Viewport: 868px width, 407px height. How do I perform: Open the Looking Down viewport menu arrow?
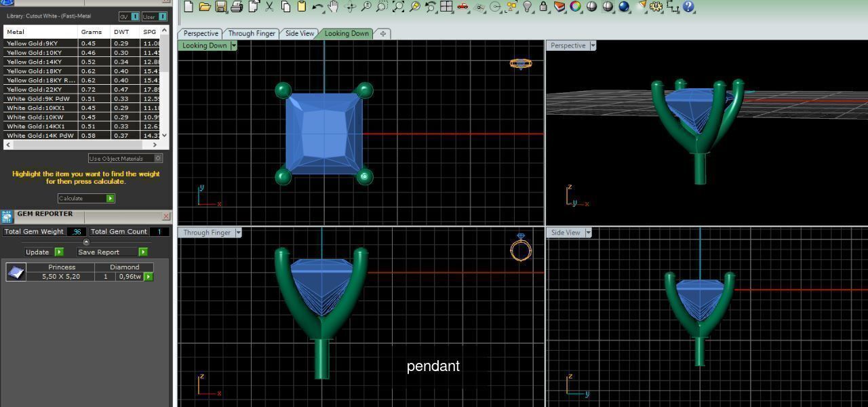[233, 45]
